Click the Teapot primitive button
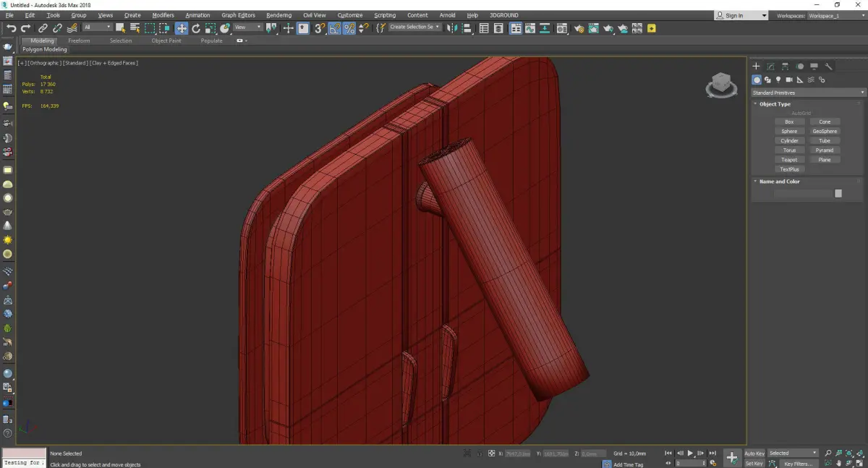868x468 pixels. pos(789,160)
